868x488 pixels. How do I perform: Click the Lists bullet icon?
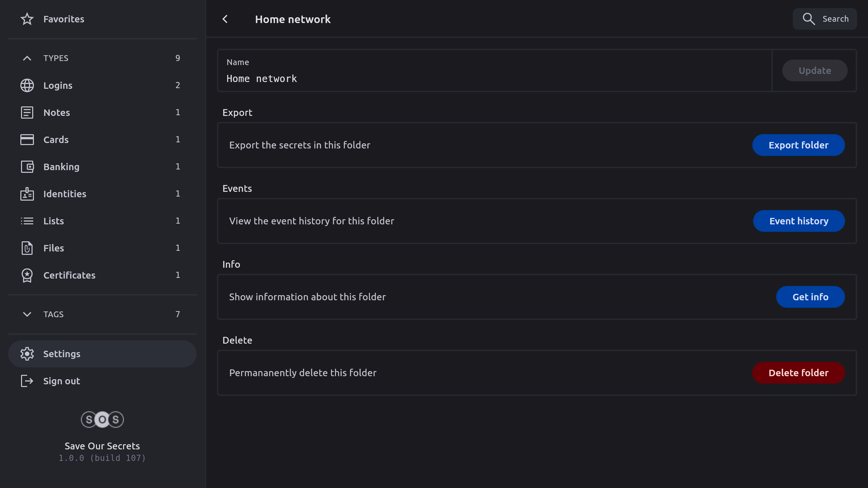coord(27,221)
